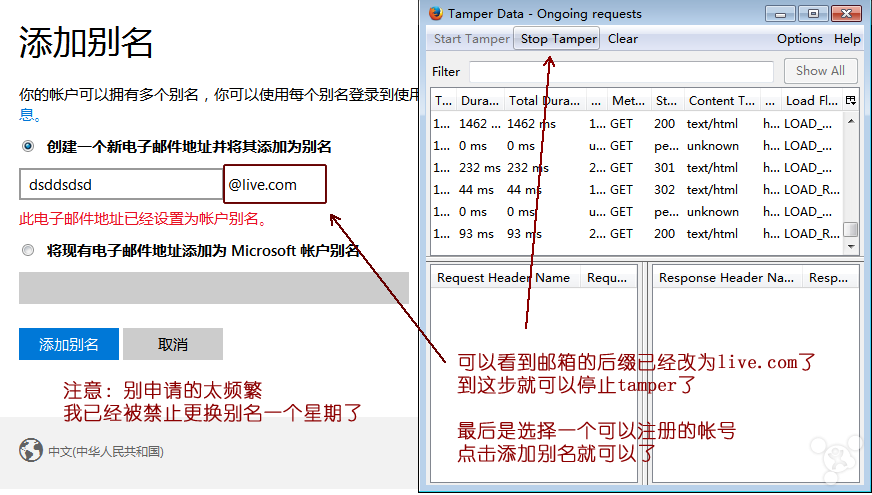Open the column picker icon in request table
The height and width of the screenshot is (495, 872).
click(x=850, y=101)
